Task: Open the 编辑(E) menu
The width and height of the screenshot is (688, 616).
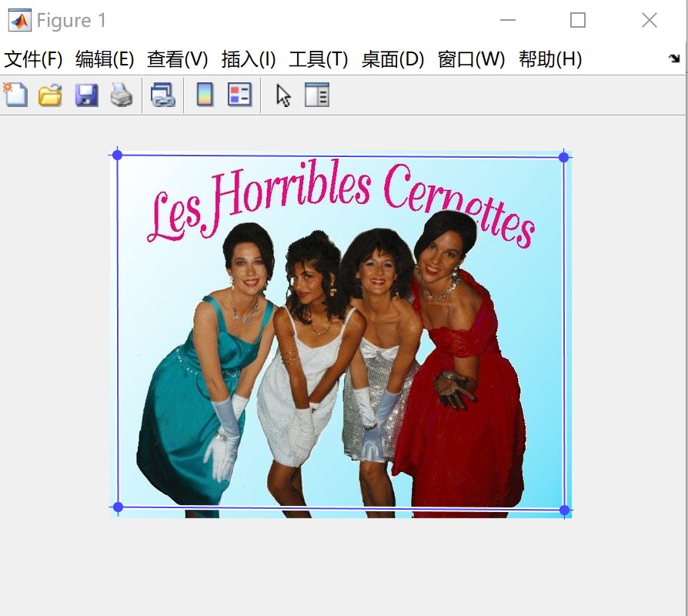Action: click(103, 58)
